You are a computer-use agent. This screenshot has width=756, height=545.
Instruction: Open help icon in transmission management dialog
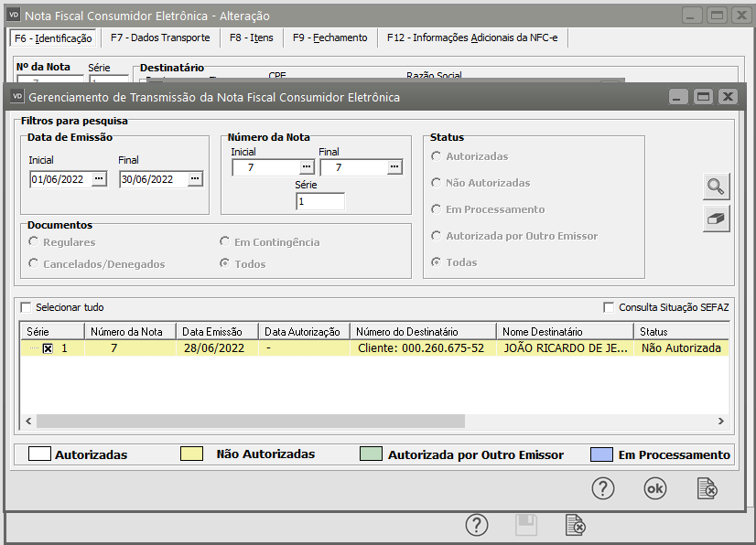point(602,488)
